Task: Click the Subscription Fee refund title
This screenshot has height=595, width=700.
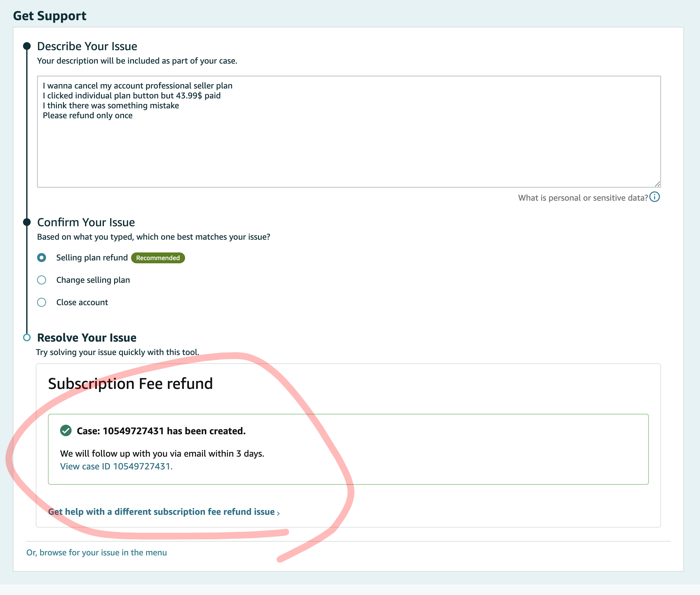Action: [130, 383]
